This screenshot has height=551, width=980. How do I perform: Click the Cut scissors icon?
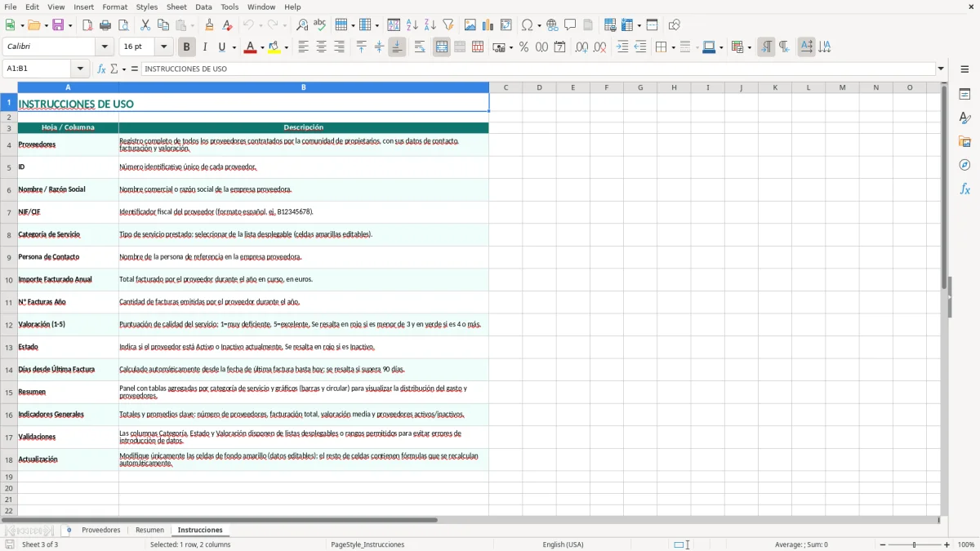145,25
